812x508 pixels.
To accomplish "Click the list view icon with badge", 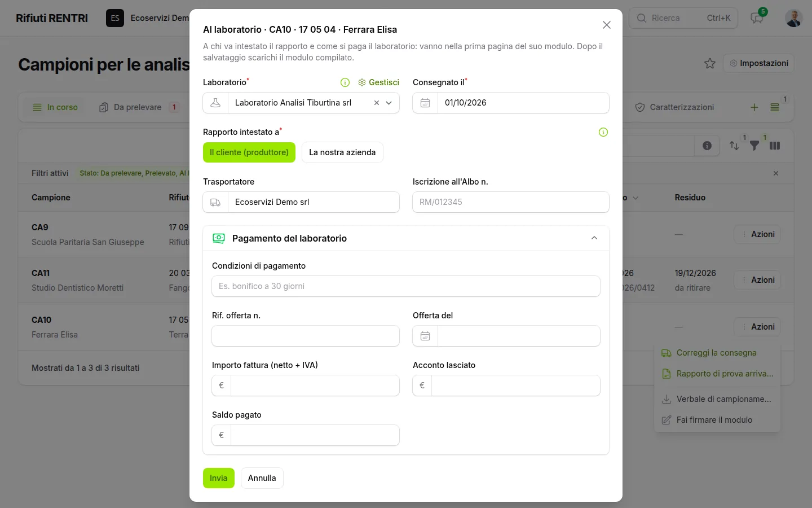I will point(775,107).
